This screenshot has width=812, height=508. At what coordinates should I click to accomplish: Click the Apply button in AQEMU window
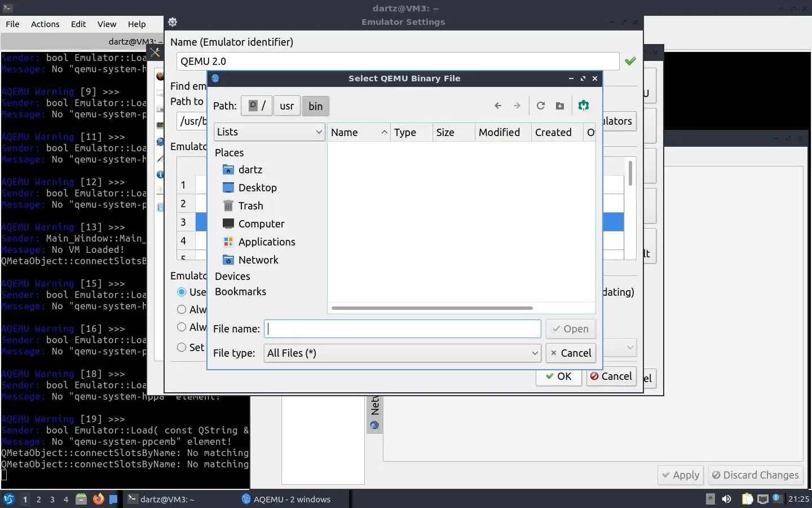click(681, 475)
